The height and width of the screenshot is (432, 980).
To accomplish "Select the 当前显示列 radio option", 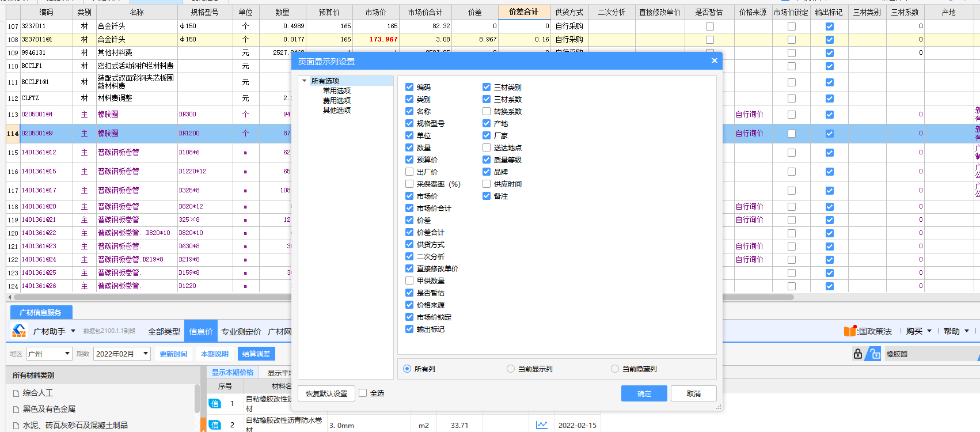I will [x=511, y=369].
